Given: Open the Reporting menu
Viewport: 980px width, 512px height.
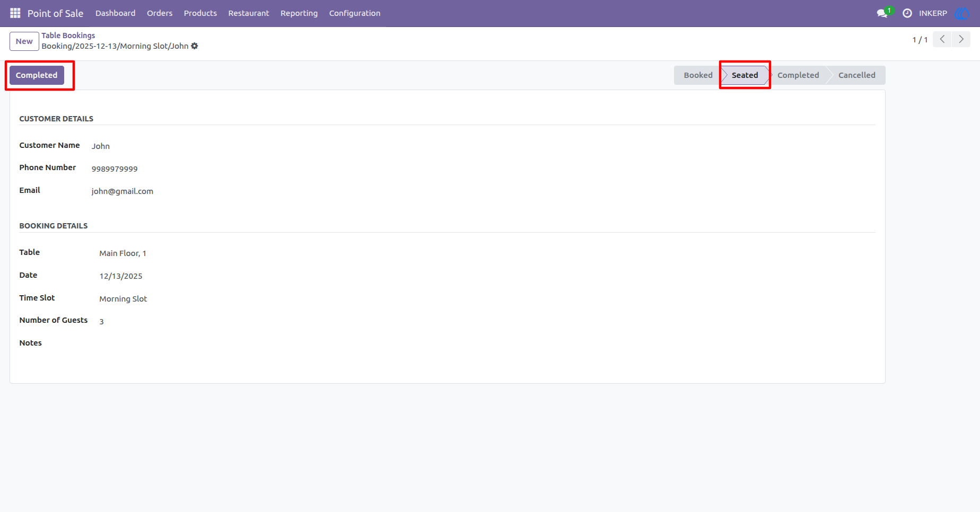Looking at the screenshot, I should point(299,13).
